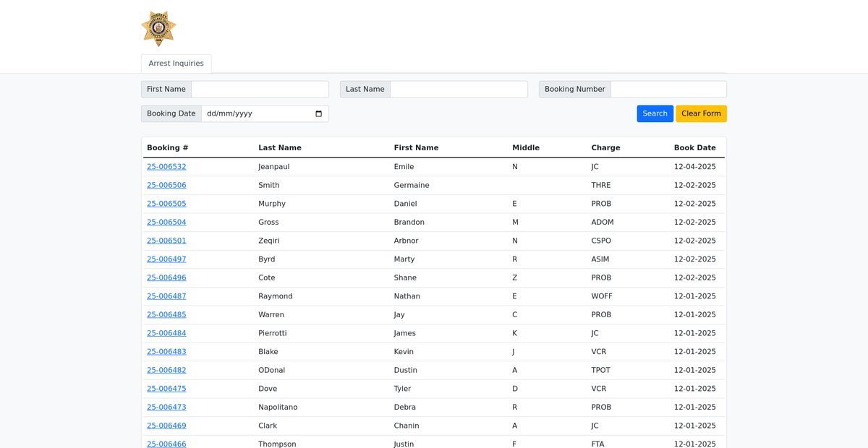868x448 pixels.
Task: Open booking number 25-006504
Action: [x=166, y=223]
